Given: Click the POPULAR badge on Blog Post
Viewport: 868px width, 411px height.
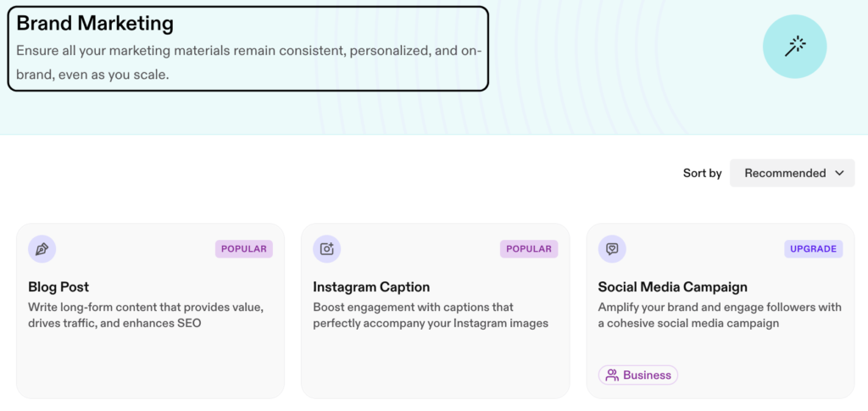Looking at the screenshot, I should pos(244,249).
